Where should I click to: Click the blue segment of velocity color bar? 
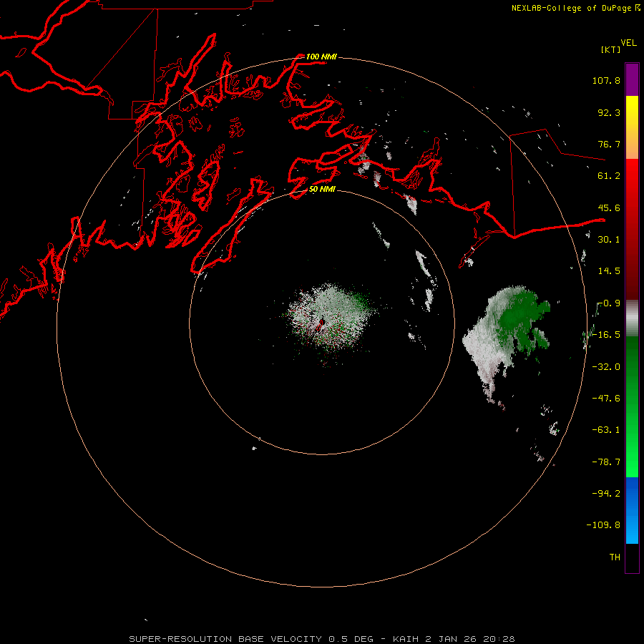[x=632, y=510]
